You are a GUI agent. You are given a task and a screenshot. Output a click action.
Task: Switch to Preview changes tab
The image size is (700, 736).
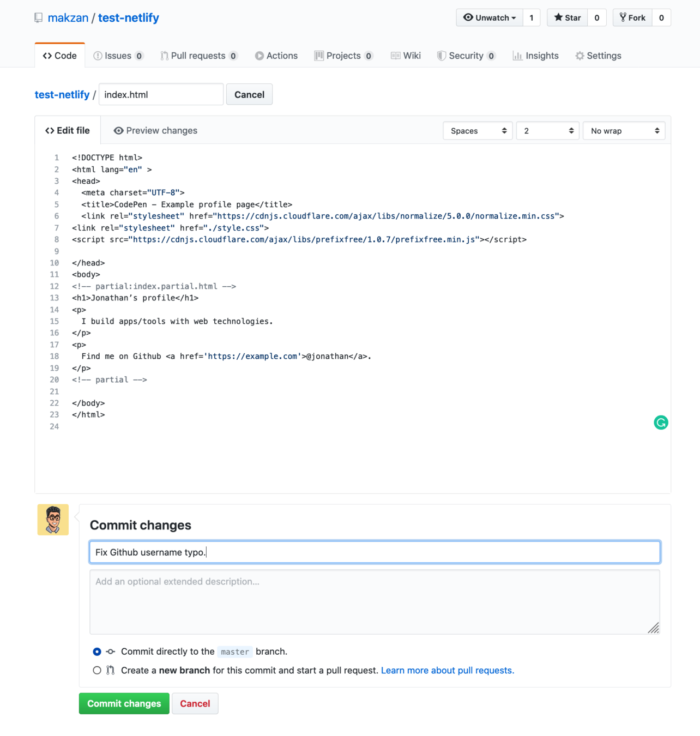point(155,131)
